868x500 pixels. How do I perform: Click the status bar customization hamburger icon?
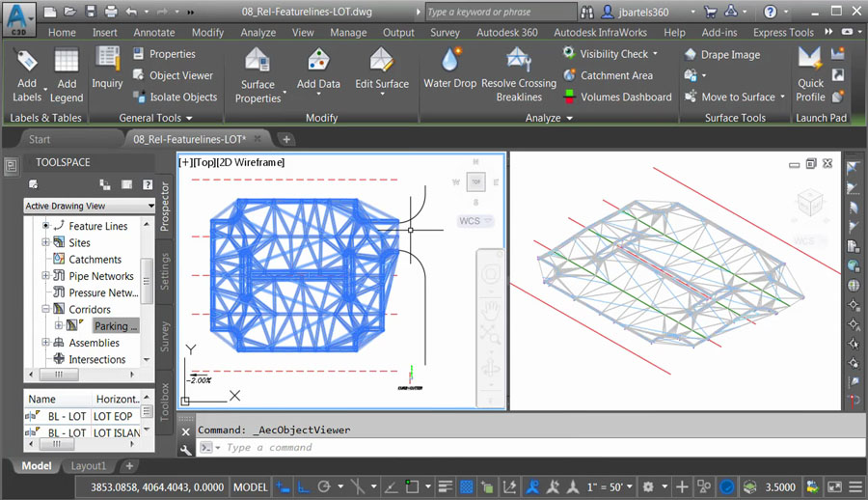tap(855, 487)
